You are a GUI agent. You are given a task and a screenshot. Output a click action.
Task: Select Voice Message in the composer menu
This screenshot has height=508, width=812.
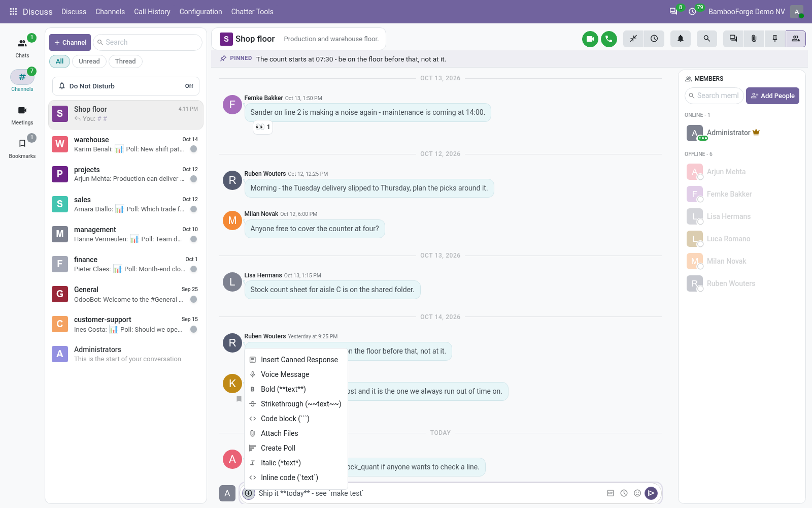tap(296, 374)
